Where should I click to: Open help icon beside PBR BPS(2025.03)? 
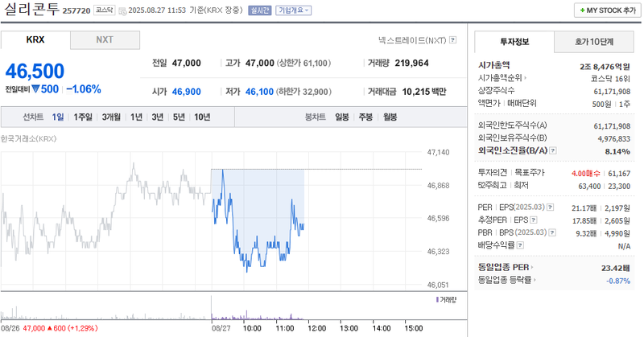pos(552,232)
